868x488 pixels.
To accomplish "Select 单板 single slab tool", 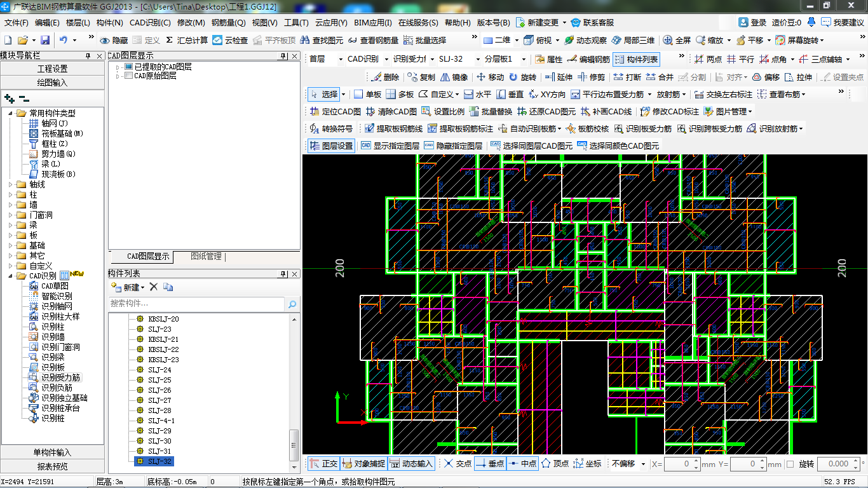I will [367, 94].
